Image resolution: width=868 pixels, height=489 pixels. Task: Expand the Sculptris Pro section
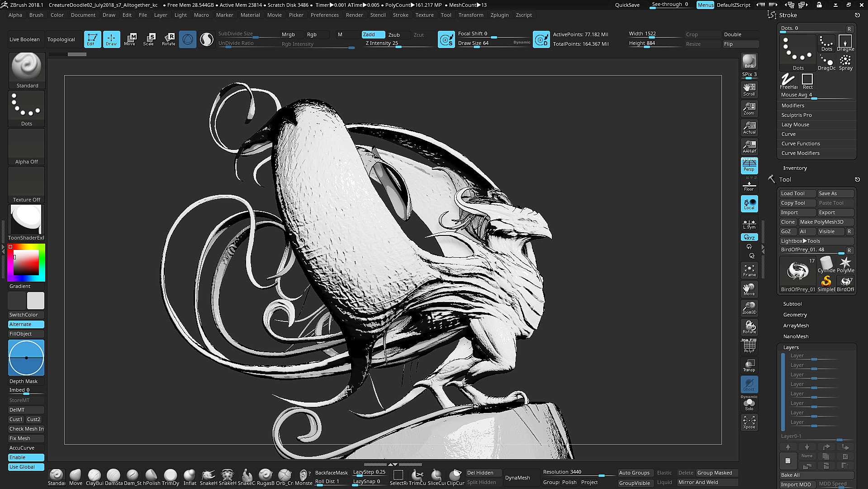pos(796,115)
